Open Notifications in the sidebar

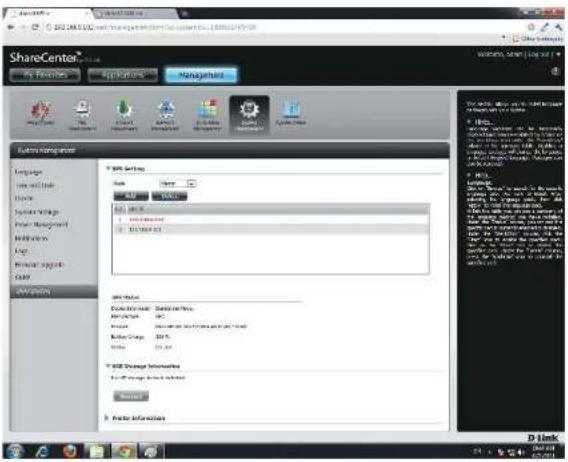pos(31,238)
